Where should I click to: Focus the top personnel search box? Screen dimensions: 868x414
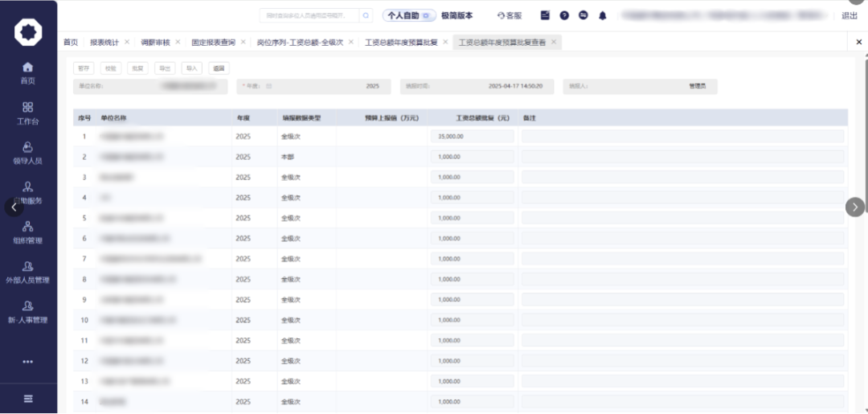click(309, 15)
